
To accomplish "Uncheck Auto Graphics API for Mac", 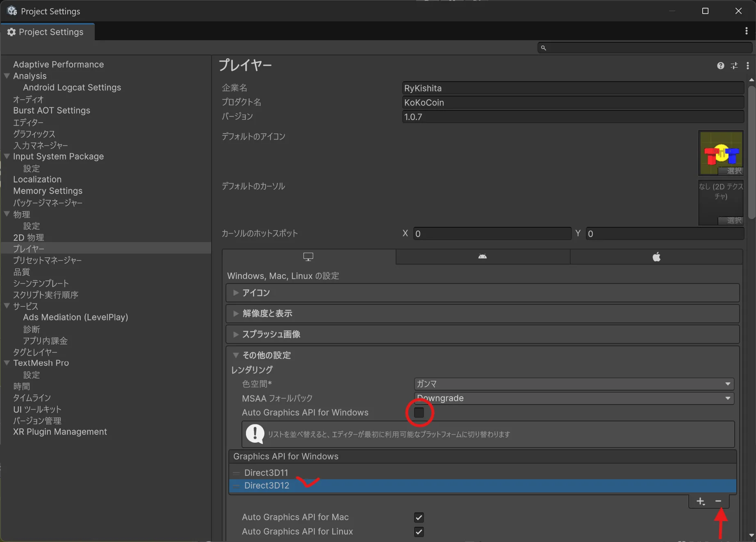I will click(x=419, y=517).
